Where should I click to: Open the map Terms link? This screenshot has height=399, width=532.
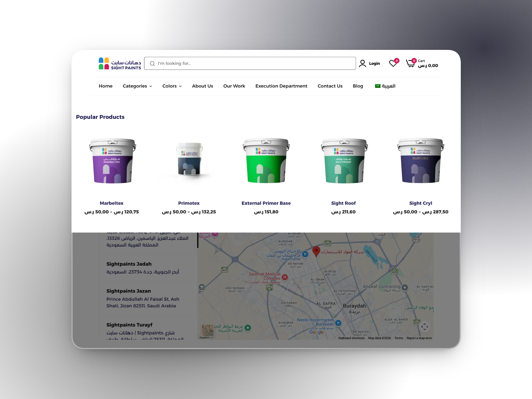(399, 338)
